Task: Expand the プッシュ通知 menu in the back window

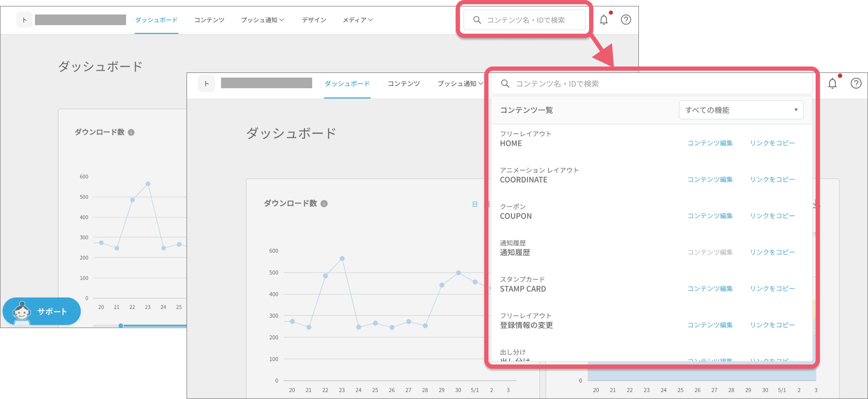Action: pos(262,20)
